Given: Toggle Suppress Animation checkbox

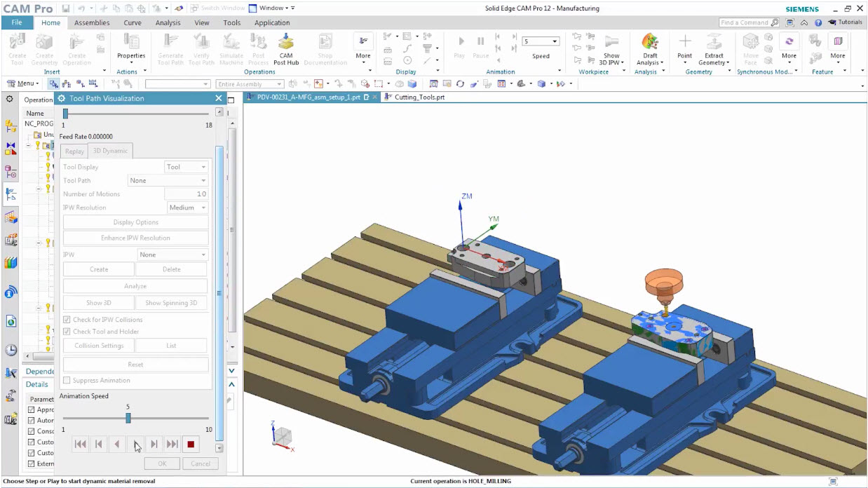Looking at the screenshot, I should (67, 380).
